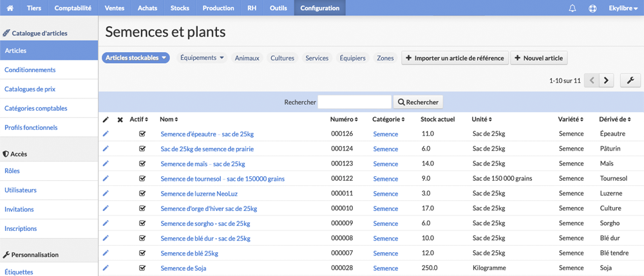Toggle Actif checkbox for luzerne NeoLuz

[x=142, y=193]
